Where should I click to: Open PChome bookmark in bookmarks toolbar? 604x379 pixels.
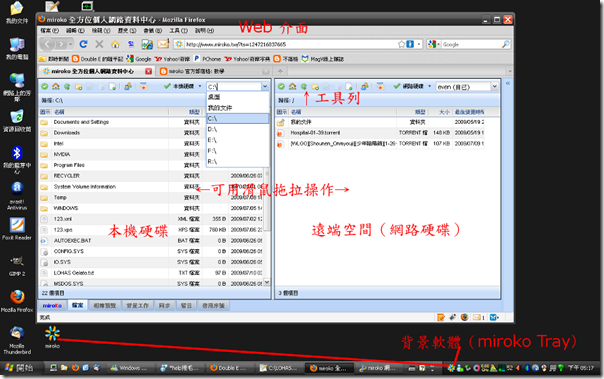pos(208,59)
